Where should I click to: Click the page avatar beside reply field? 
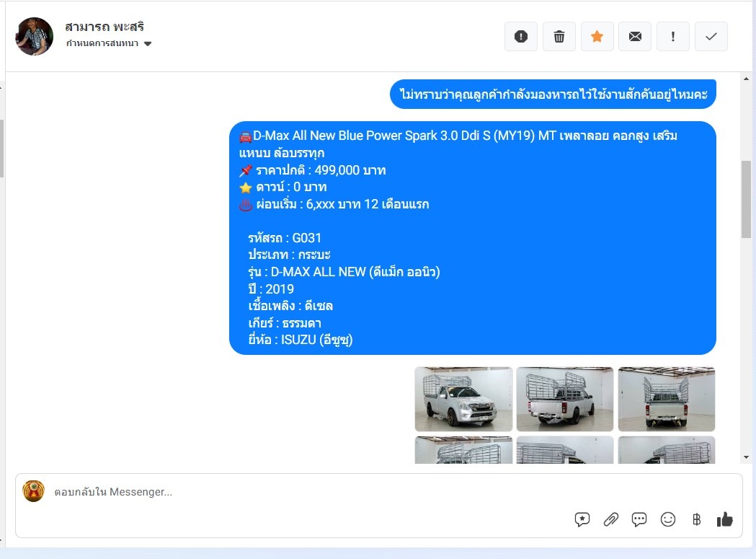33,491
